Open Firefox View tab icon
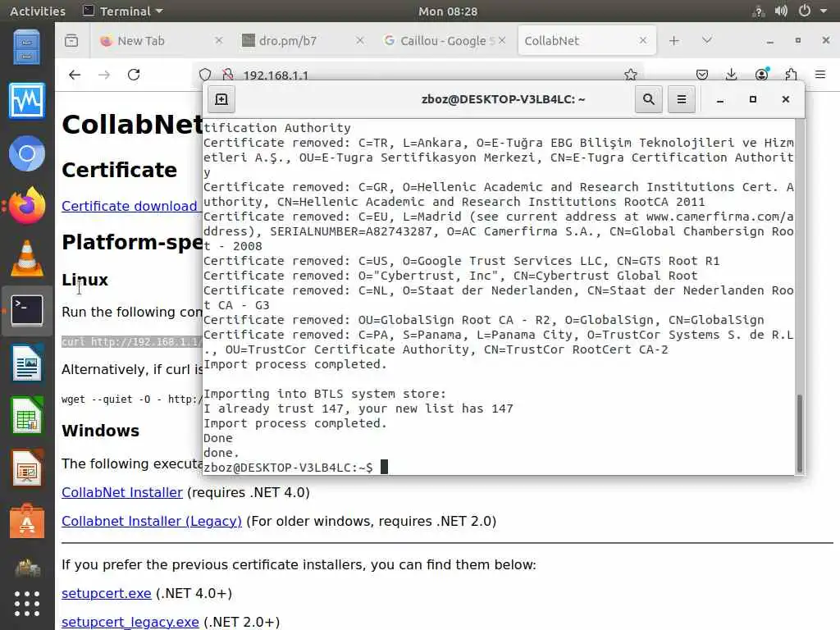Image resolution: width=840 pixels, height=630 pixels. click(x=71, y=41)
